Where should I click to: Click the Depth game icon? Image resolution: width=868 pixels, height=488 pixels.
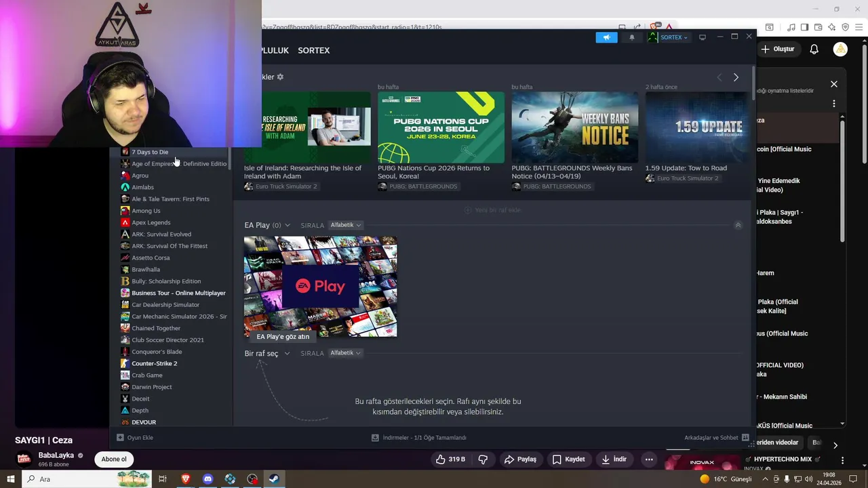[125, 410]
